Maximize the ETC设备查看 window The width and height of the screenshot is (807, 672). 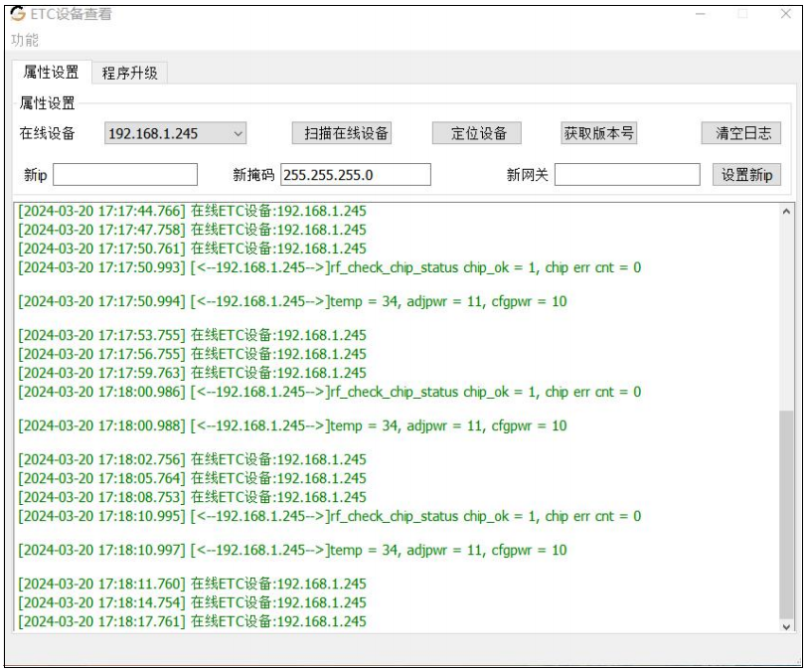(742, 14)
